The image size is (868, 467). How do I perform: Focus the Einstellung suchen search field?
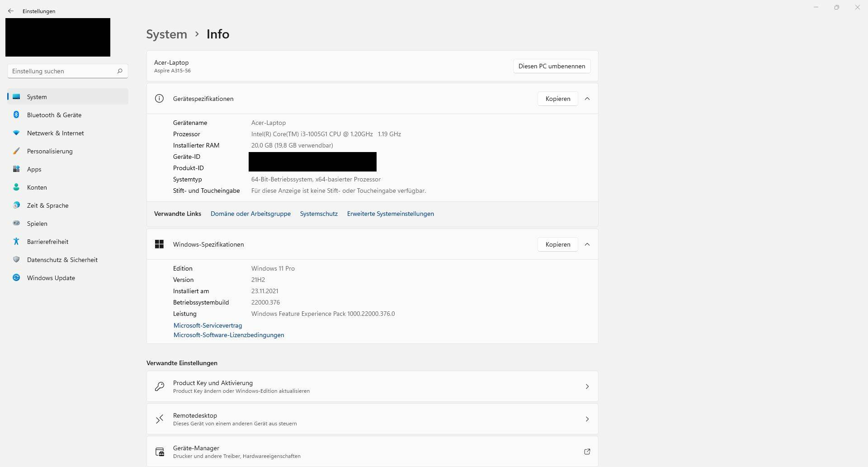pyautogui.click(x=68, y=71)
